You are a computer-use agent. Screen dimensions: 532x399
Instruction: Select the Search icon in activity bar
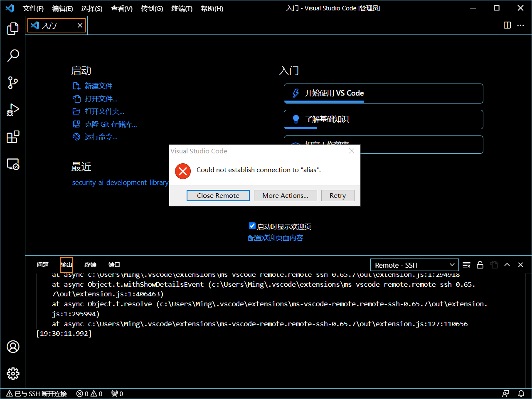[13, 55]
